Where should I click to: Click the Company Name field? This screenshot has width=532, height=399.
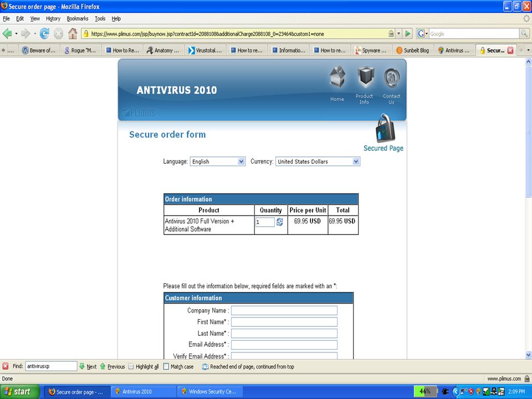pos(284,310)
